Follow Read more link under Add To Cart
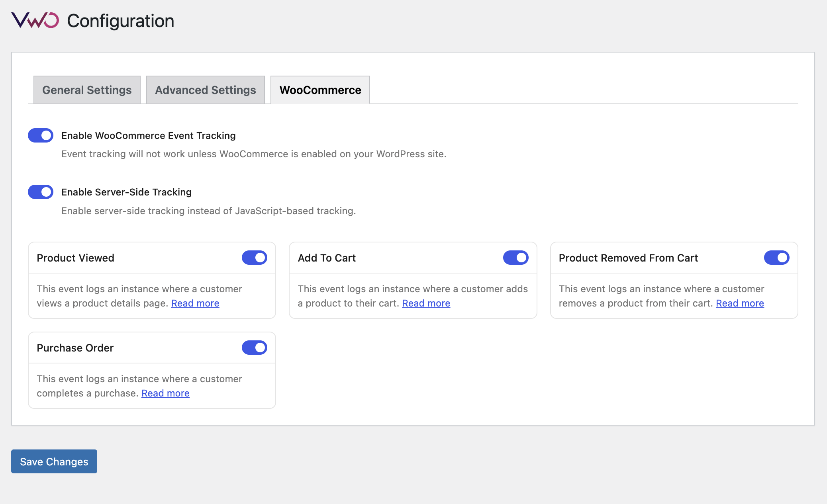Screen dimensions: 827x504 pos(426,303)
